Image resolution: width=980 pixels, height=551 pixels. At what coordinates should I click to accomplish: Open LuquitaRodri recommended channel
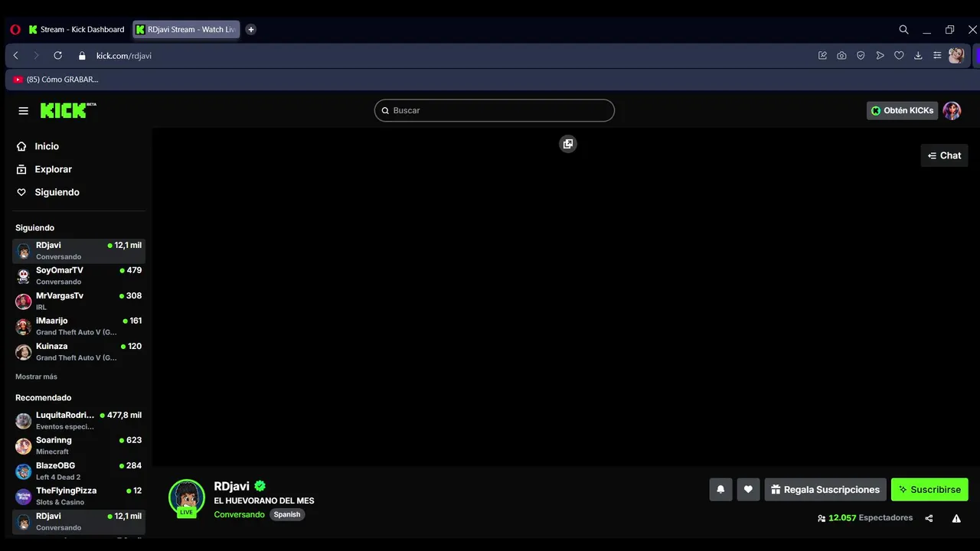pos(79,420)
